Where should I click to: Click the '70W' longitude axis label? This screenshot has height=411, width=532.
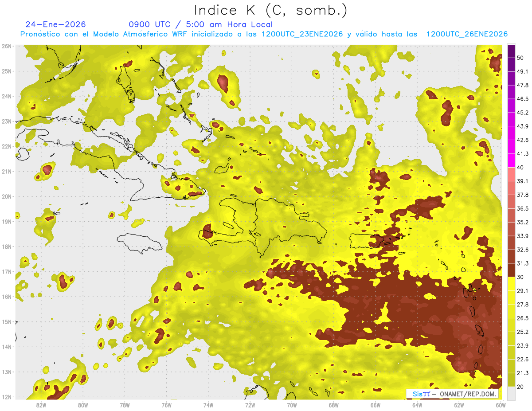(x=292, y=405)
